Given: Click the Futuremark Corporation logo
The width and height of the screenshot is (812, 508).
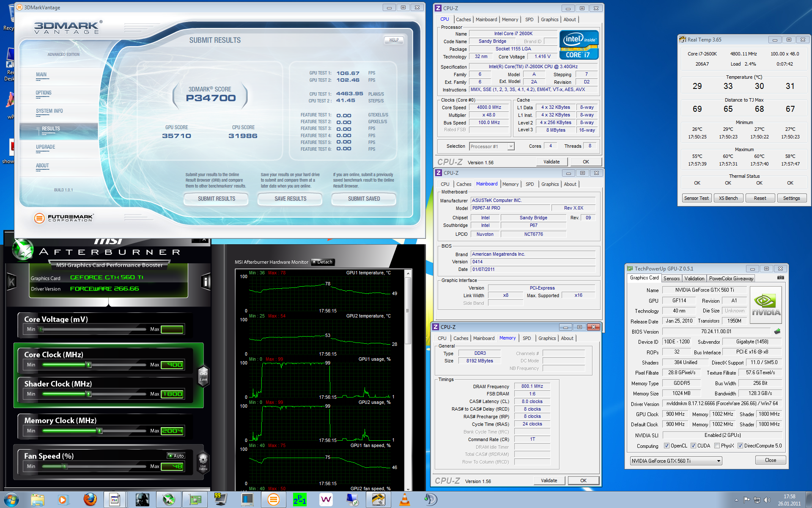Looking at the screenshot, I should click(x=63, y=218).
